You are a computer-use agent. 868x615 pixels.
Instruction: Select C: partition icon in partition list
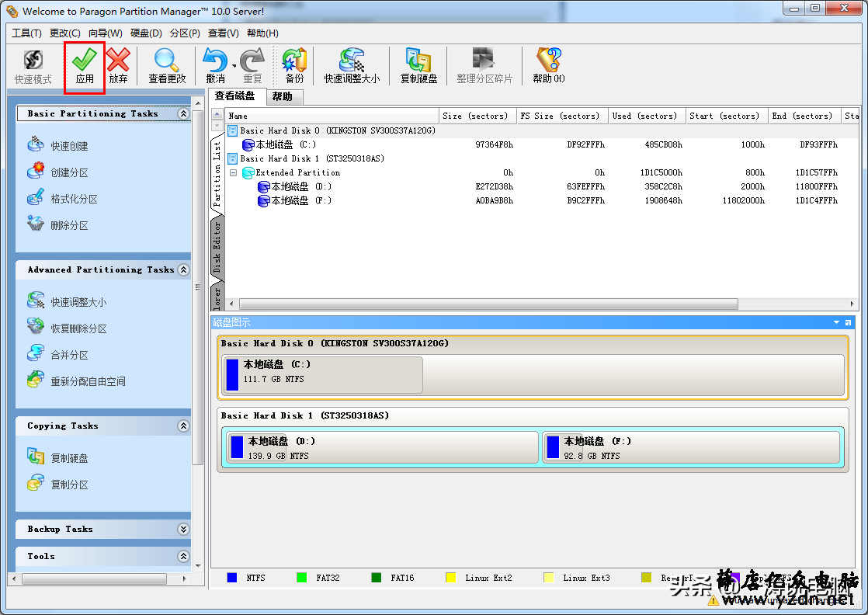tap(248, 145)
